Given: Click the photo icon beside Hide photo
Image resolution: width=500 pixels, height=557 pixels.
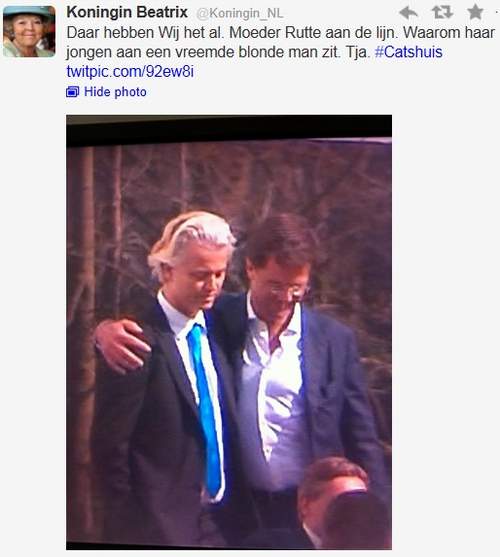Looking at the screenshot, I should [72, 92].
